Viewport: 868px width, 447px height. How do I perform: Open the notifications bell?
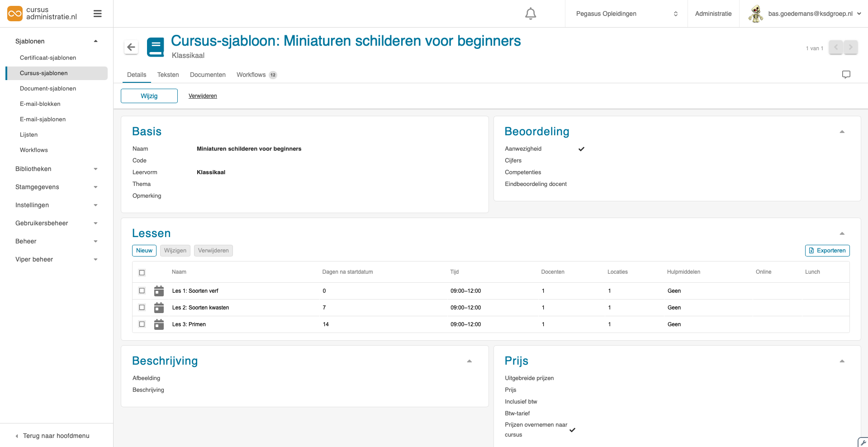point(531,14)
